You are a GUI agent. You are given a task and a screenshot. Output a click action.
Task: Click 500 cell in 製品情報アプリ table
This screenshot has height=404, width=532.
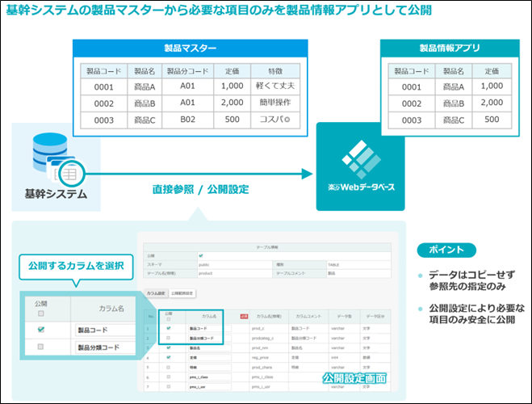(492, 120)
